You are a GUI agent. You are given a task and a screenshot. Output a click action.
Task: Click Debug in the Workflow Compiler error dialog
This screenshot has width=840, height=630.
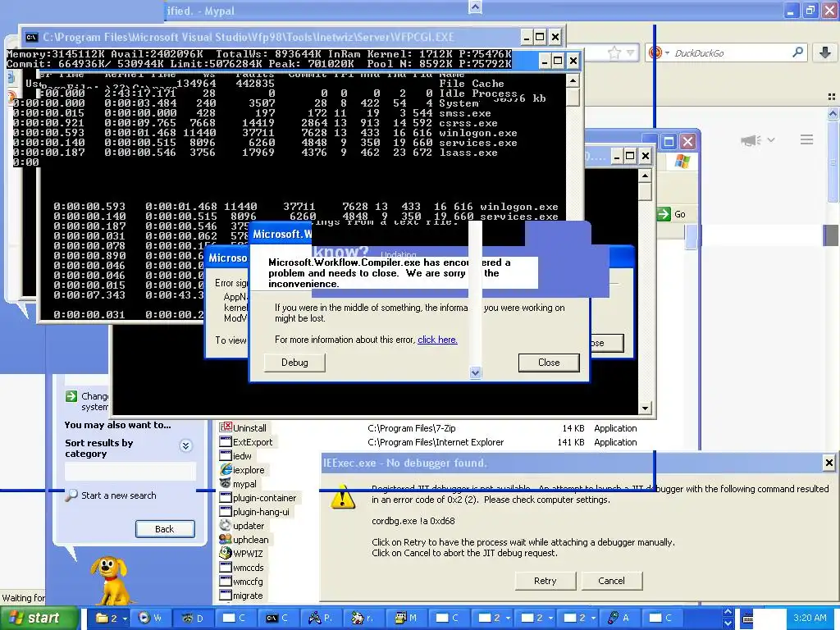294,363
